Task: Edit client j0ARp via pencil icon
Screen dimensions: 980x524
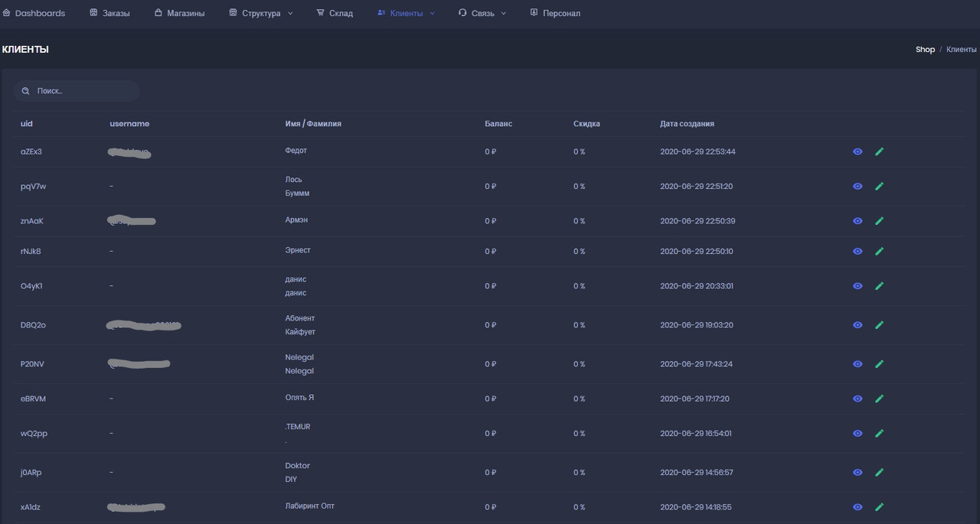Action: pos(879,473)
